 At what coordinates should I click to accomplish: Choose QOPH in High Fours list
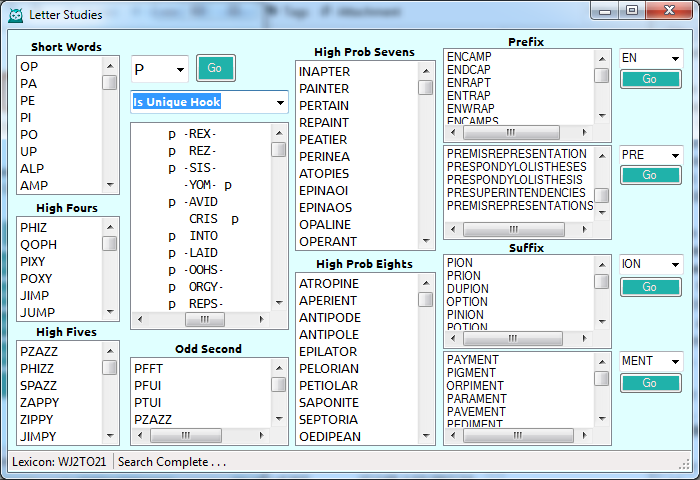click(x=38, y=244)
